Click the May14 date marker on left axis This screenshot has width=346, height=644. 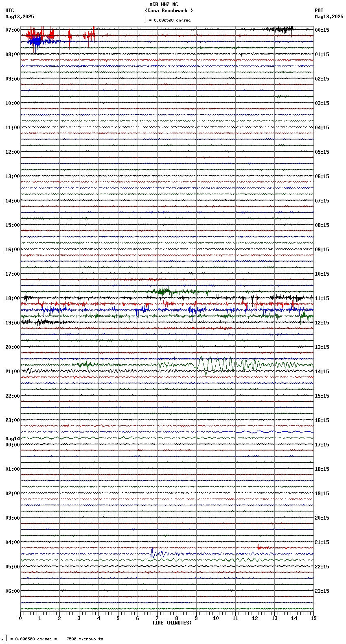tap(13, 439)
